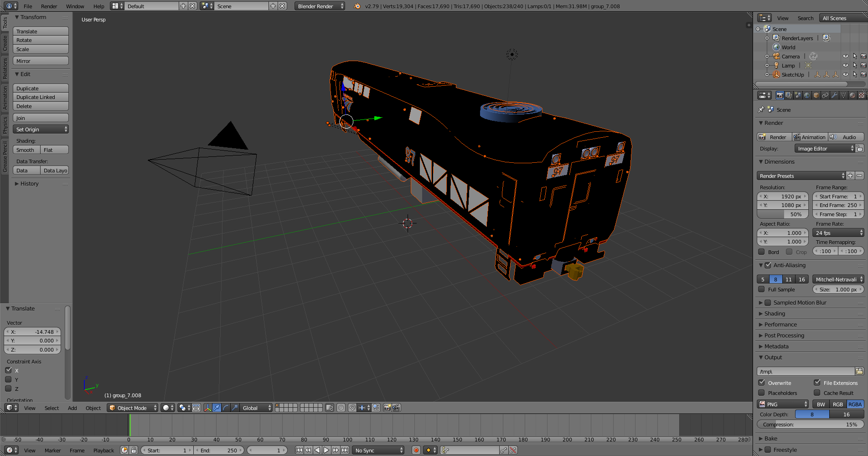Image resolution: width=868 pixels, height=456 pixels.
Task: Open the Object properties tab cube icon
Action: click(816, 95)
